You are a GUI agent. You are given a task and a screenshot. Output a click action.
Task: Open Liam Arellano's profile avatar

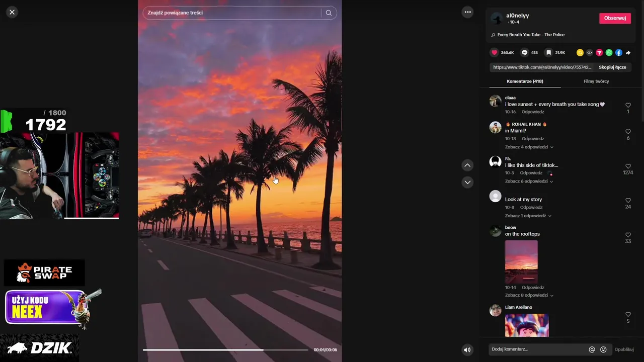click(496, 310)
